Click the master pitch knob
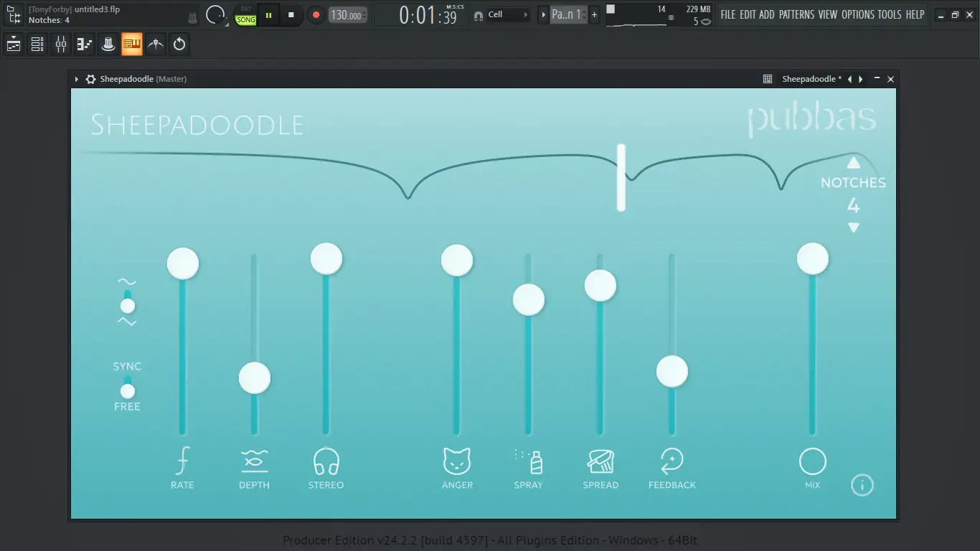Image resolution: width=980 pixels, height=551 pixels. tap(215, 14)
